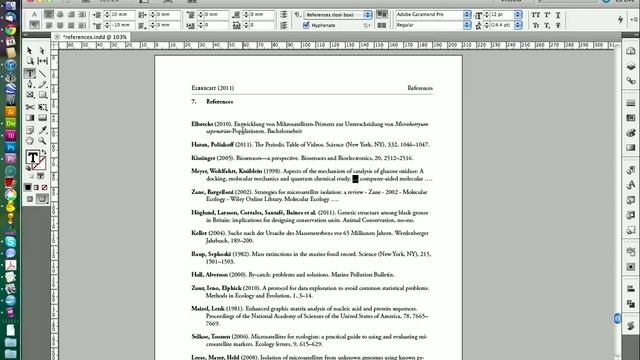
Task: Open the Layers panel icon
Action: click(x=631, y=66)
